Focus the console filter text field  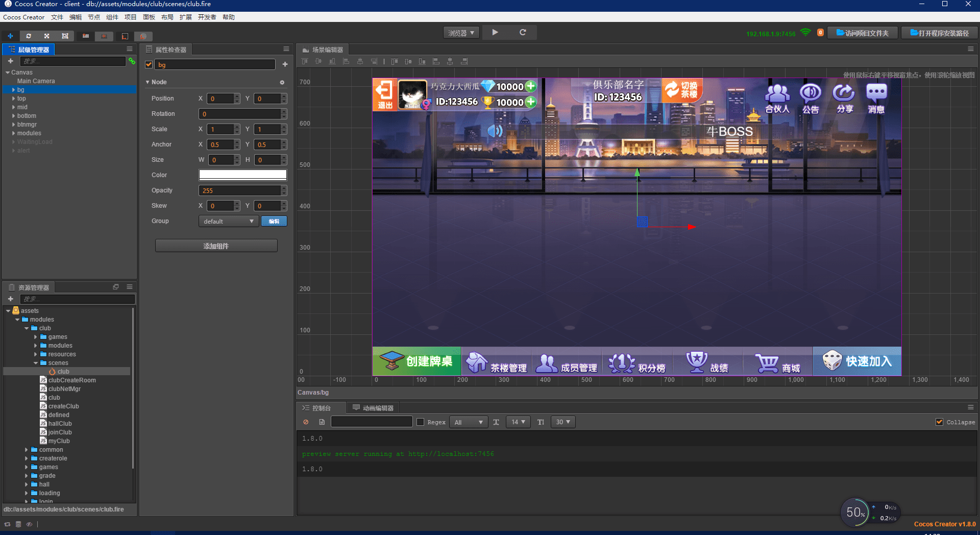372,422
